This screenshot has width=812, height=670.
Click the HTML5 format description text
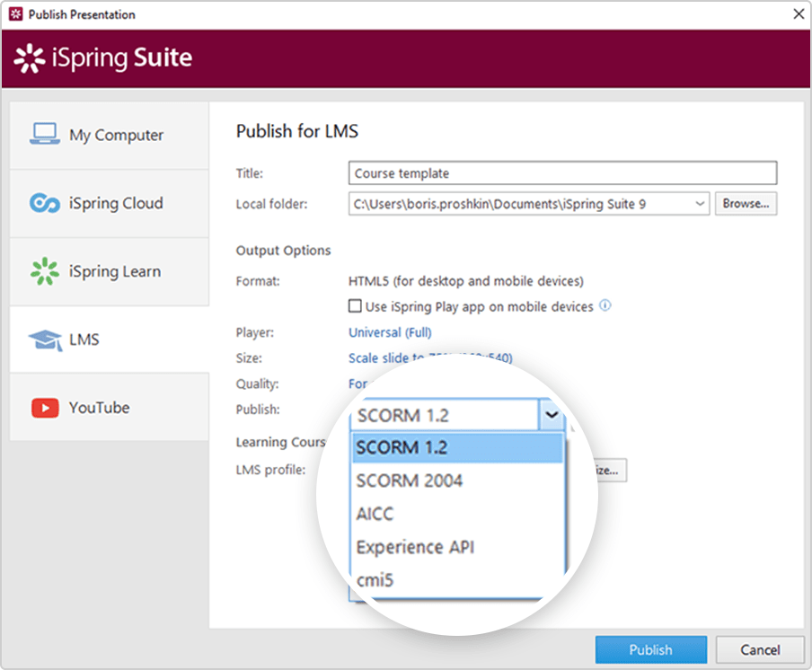[465, 281]
